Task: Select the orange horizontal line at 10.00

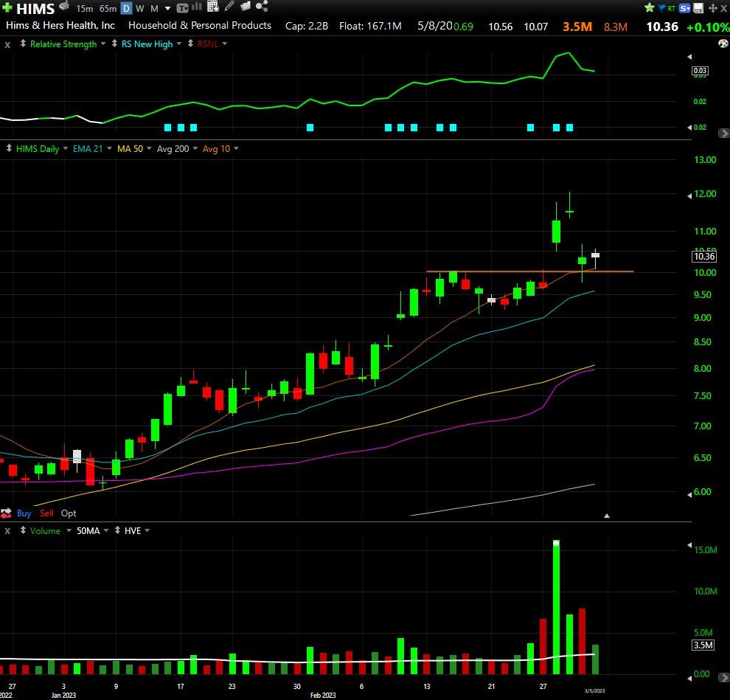Action: 530,271
